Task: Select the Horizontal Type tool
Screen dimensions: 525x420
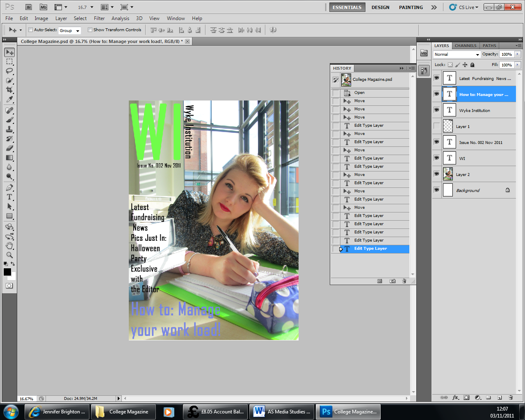Action: tap(9, 197)
